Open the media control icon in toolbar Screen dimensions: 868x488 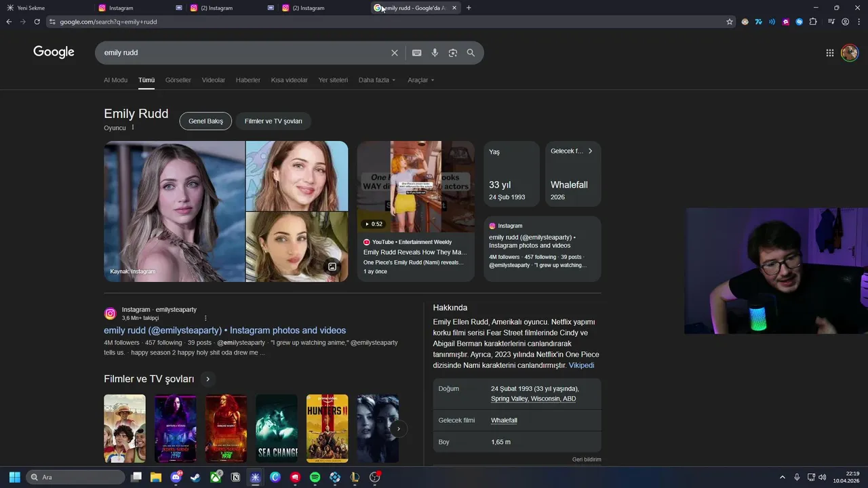tap(831, 22)
